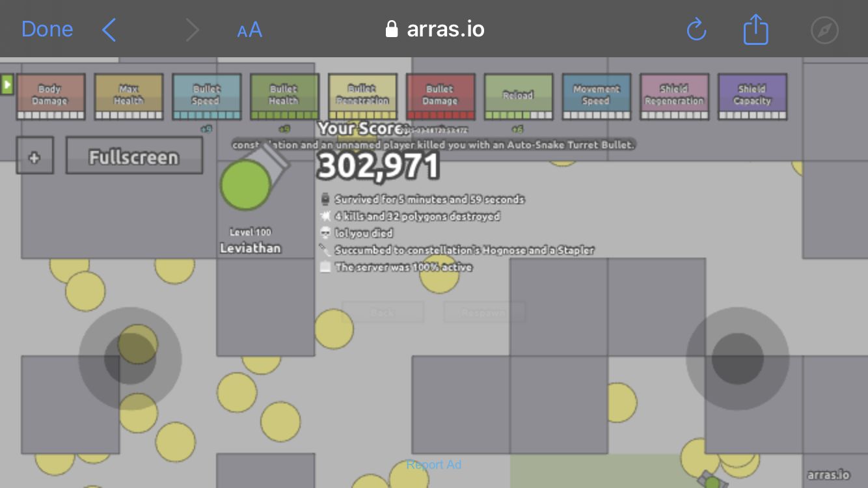Image resolution: width=868 pixels, height=488 pixels.
Task: Upgrade the Shield Regeneration stat
Action: pos(675,97)
